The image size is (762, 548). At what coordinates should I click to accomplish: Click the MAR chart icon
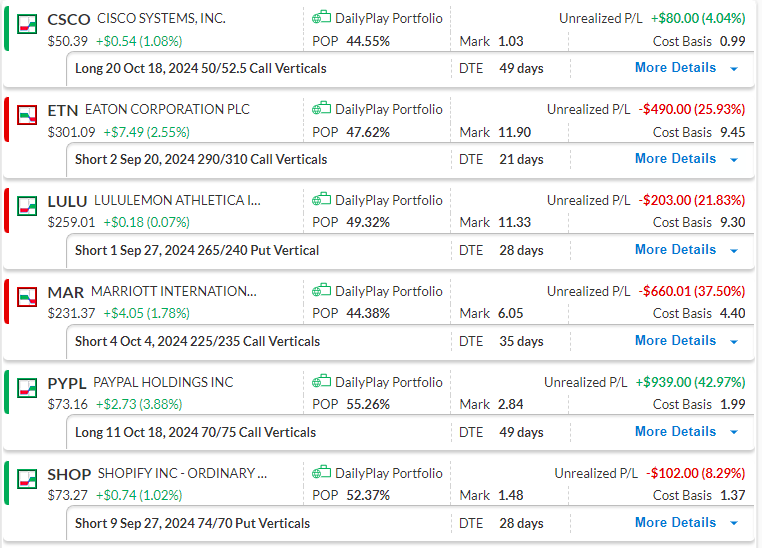(27, 297)
